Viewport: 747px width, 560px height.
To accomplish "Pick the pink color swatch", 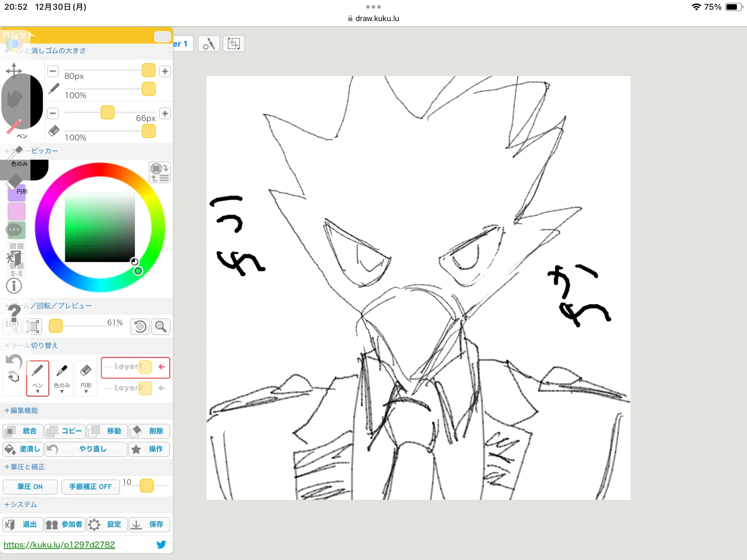I will (16, 212).
